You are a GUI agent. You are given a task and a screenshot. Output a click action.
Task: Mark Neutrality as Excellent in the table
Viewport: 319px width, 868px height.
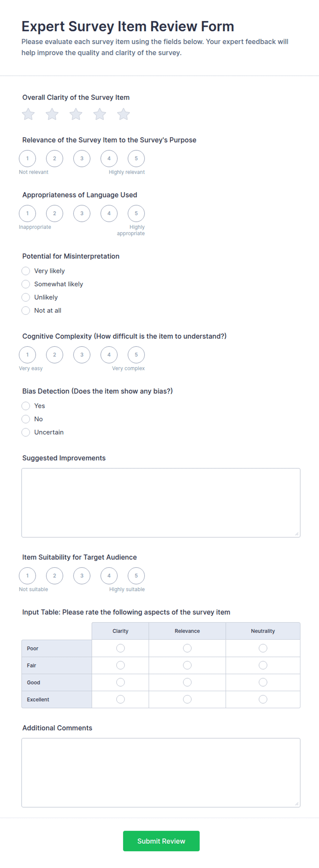[263, 699]
